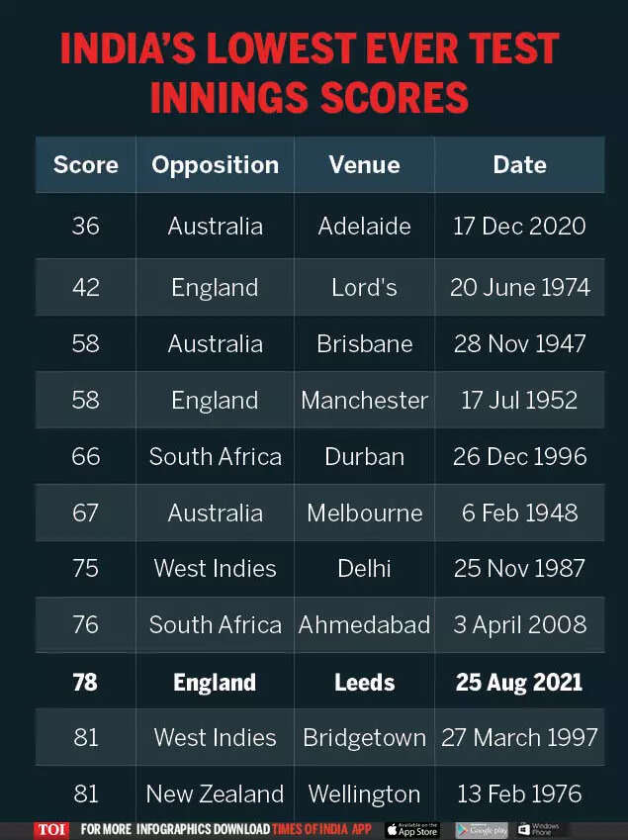Select the Delhi venue cell
Image resolution: width=628 pixels, height=840 pixels.
point(364,569)
